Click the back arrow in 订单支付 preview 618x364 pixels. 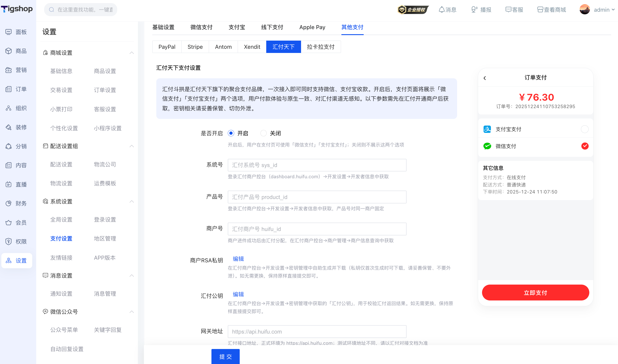pyautogui.click(x=484, y=78)
